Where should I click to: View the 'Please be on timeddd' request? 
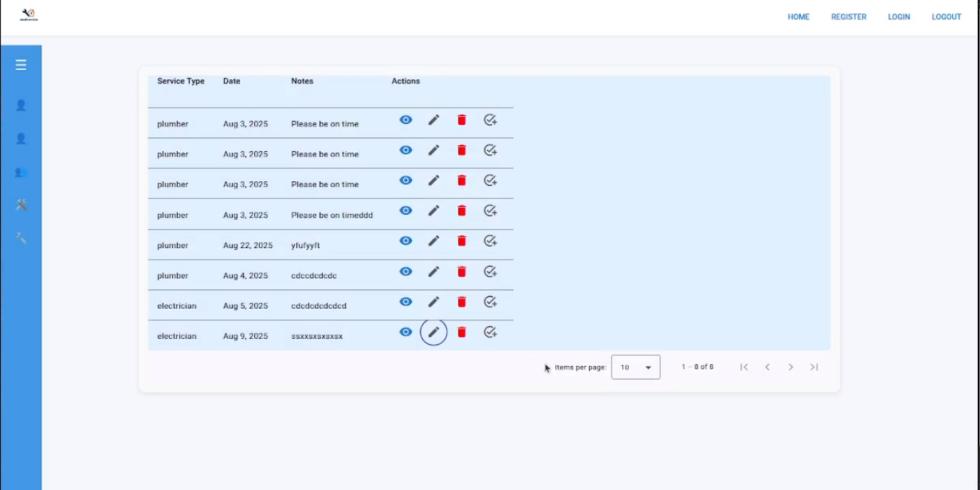tap(405, 210)
